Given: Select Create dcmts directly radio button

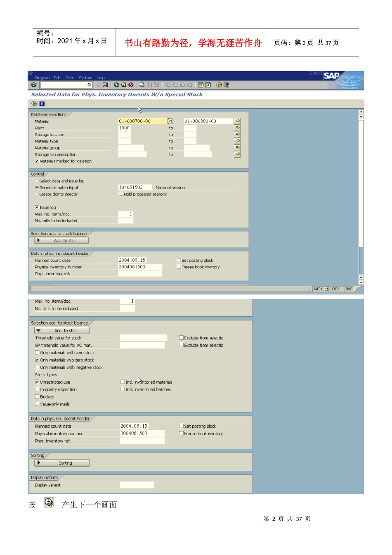Looking at the screenshot, I should 37,194.
